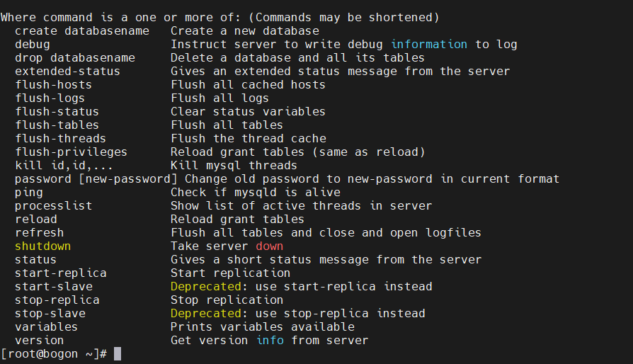Viewport: 633px width, 364px height.
Task: Click the 'processlist' command text
Action: tap(53, 206)
